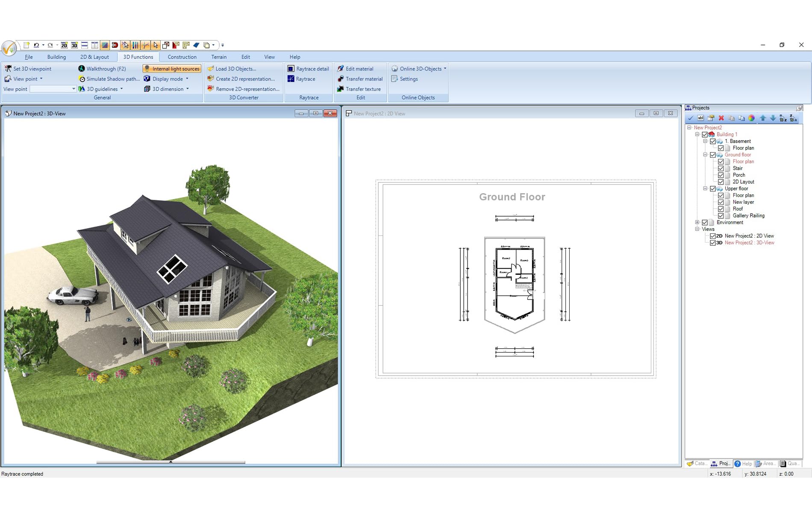Screen dimensions: 812x517
Task: Toggle the New Project2 : 2D View checkbox
Action: 713,236
